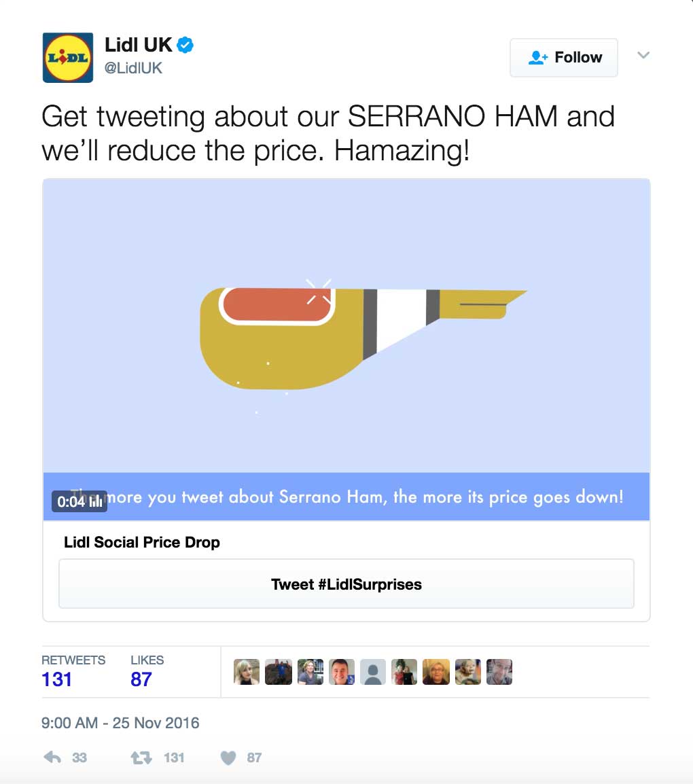693x784 pixels.
Task: Play the Serrano Ham video
Action: click(346, 326)
